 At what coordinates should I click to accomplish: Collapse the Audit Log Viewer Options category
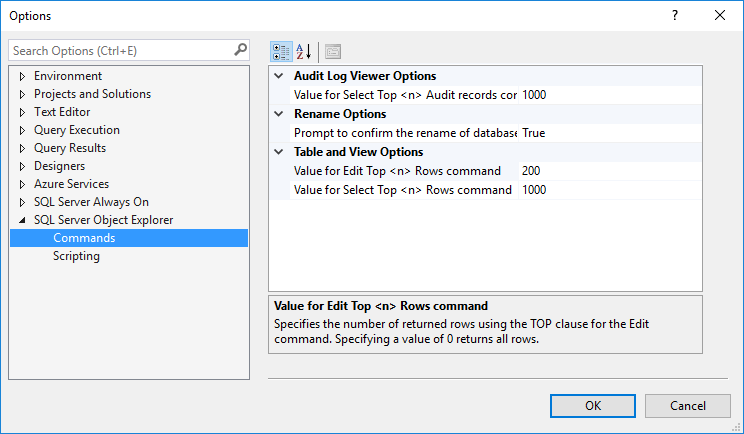(279, 76)
